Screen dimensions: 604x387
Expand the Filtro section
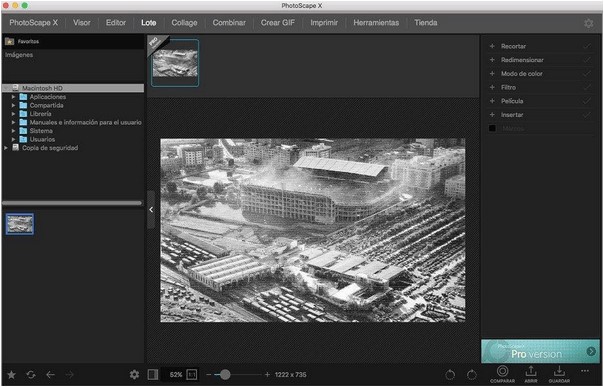[x=492, y=87]
